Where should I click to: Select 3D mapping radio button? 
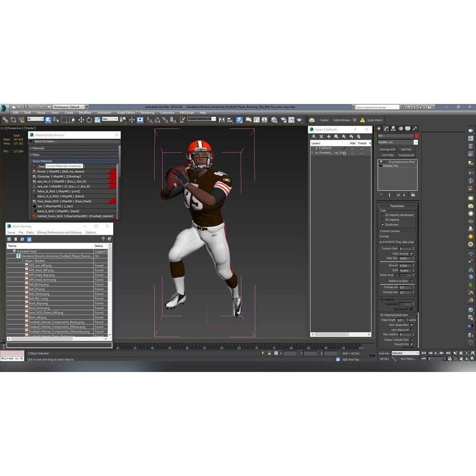[x=383, y=220]
